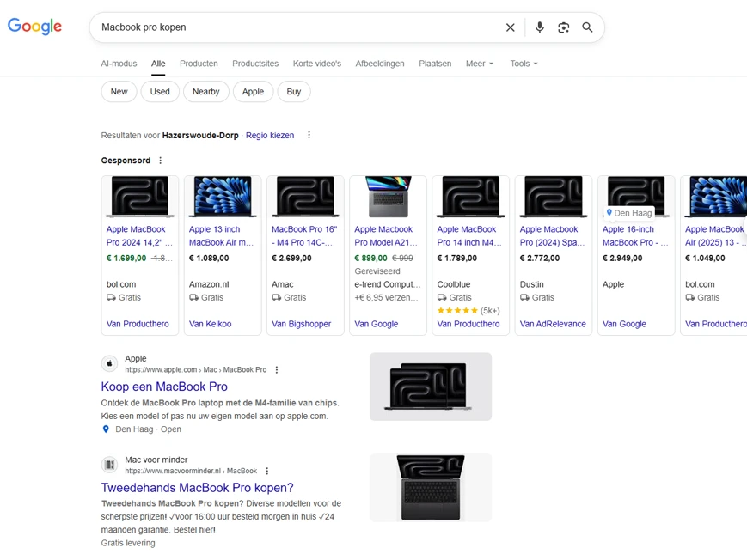This screenshot has height=560, width=747.
Task: Open Apple Macbook Pro Model A21 link
Action: pos(386,235)
